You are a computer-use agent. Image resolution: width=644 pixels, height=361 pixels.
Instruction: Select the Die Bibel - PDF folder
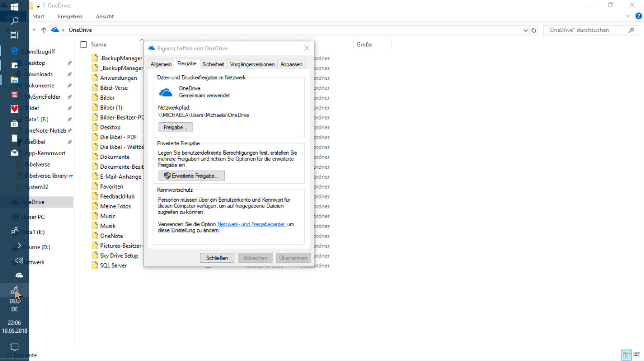tap(119, 137)
